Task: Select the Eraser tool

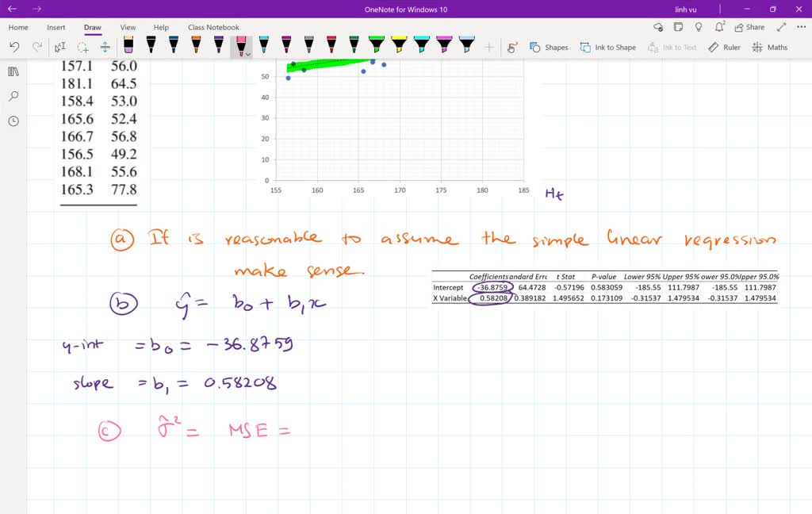Action: pyautogui.click(x=128, y=48)
